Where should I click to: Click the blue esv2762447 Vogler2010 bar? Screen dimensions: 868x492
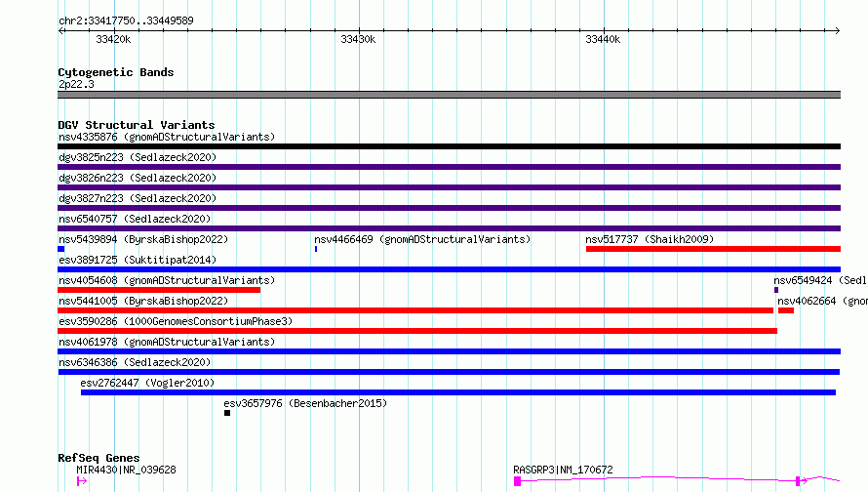tap(458, 392)
